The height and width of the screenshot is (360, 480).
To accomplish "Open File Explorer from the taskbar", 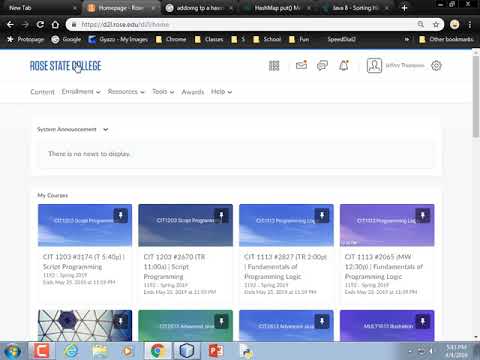I will (100, 351).
